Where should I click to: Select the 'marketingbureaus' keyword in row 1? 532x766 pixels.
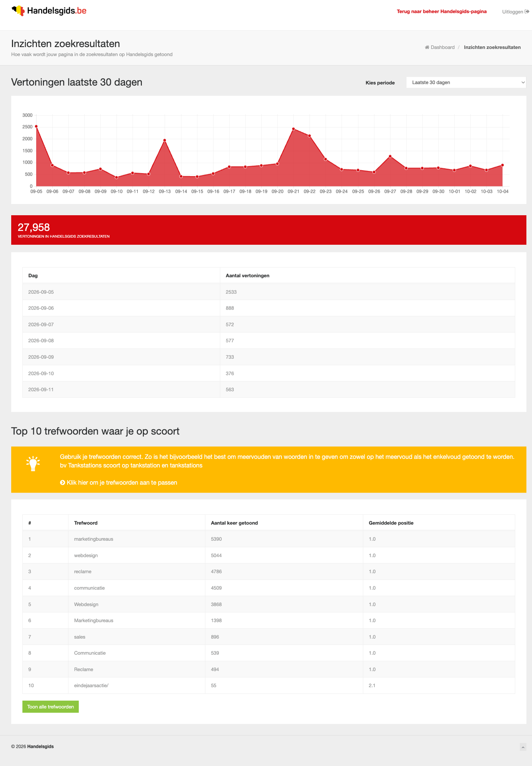pos(94,539)
